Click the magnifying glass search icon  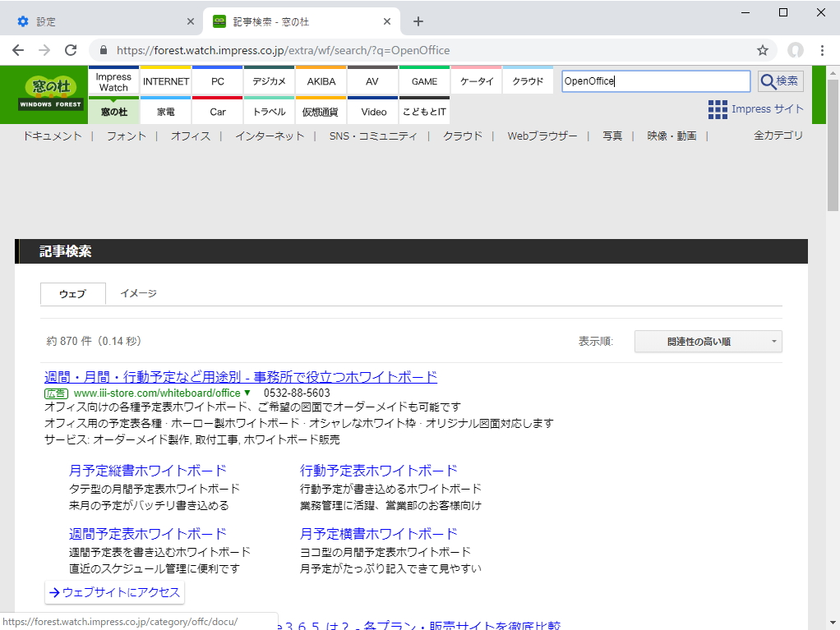[778, 80]
